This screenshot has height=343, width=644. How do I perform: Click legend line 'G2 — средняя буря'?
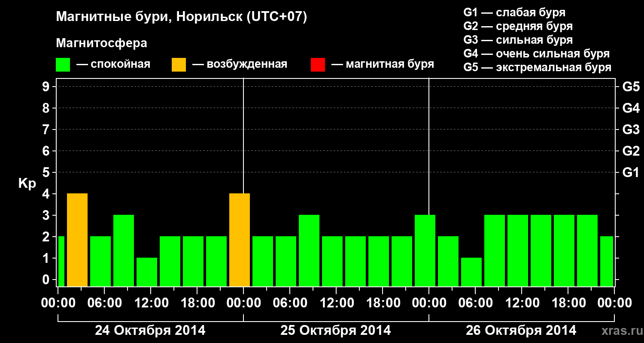click(x=518, y=26)
